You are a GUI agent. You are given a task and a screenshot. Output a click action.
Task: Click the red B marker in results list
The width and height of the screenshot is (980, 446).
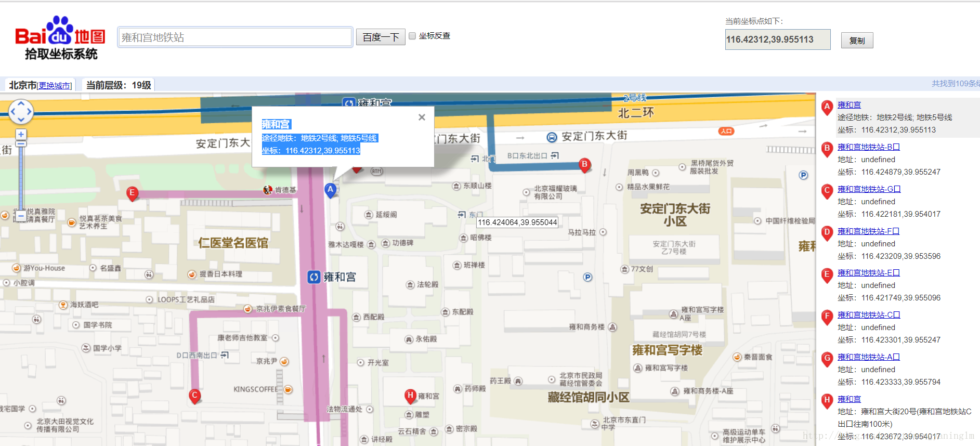827,149
